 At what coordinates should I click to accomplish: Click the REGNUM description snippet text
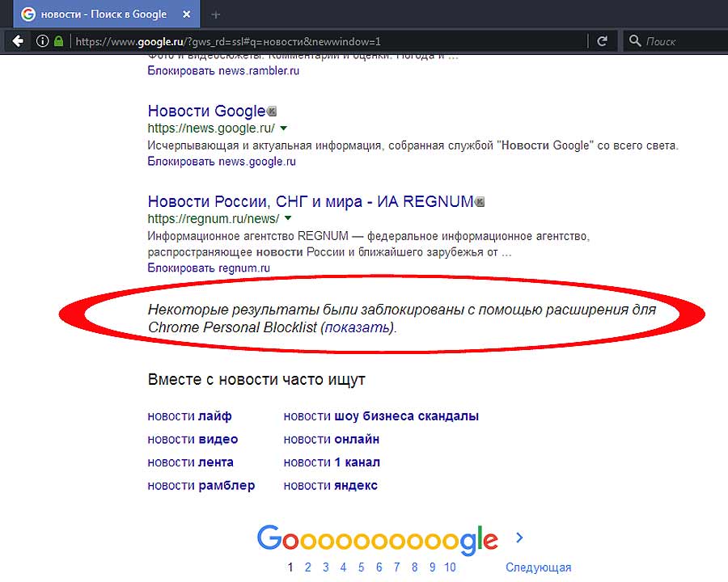click(369, 244)
